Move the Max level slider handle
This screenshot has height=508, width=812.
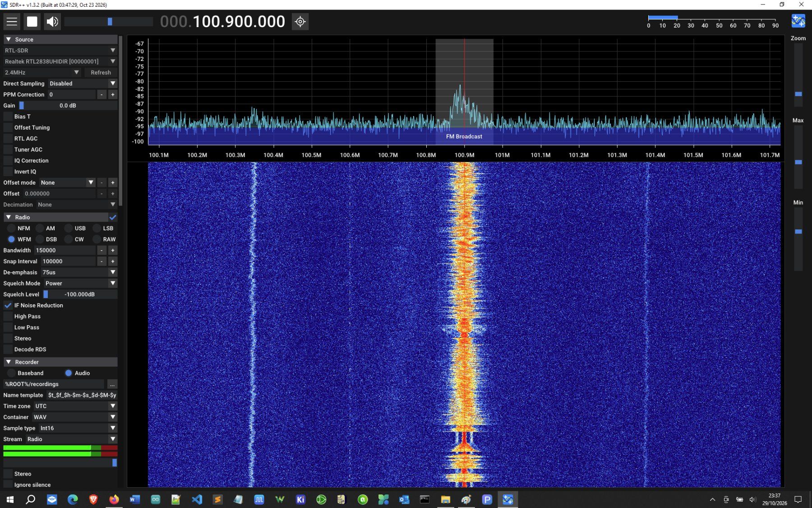(798, 162)
